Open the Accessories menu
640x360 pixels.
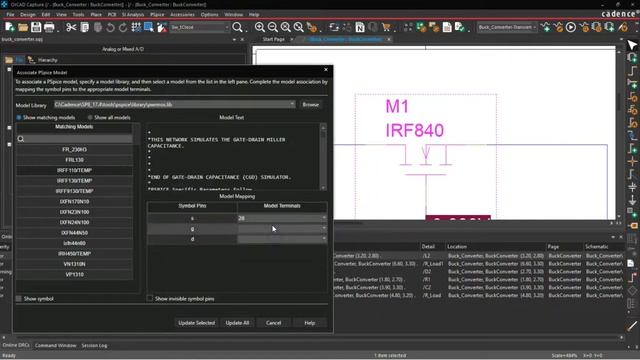coord(182,14)
